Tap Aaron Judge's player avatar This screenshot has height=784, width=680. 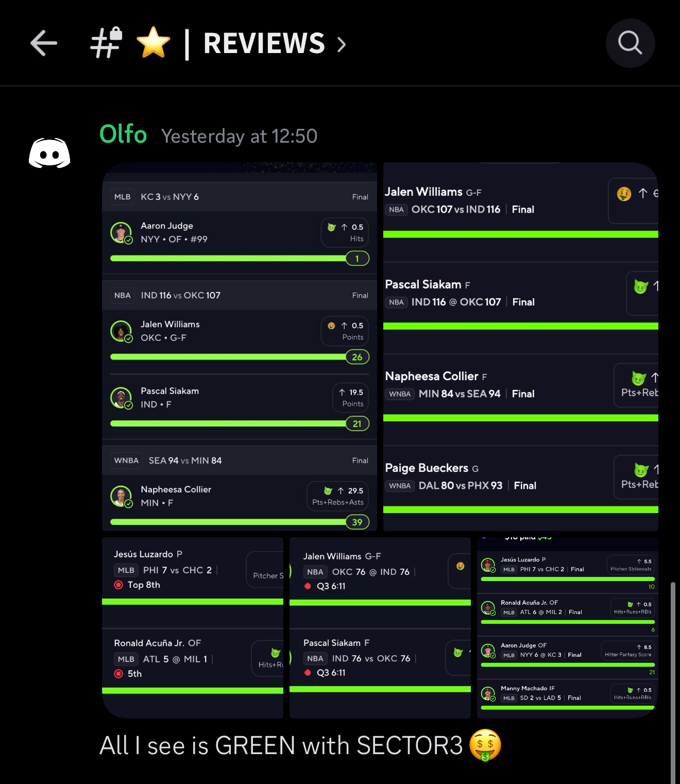(121, 232)
